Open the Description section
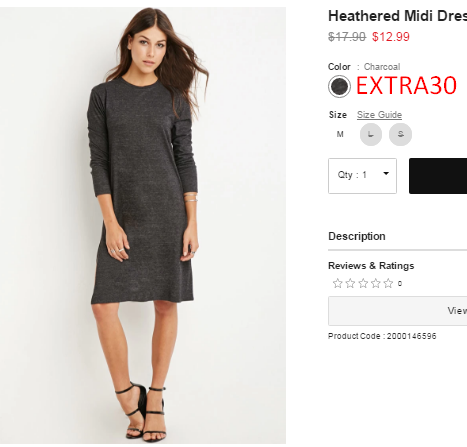The image size is (467, 447). pos(357,236)
